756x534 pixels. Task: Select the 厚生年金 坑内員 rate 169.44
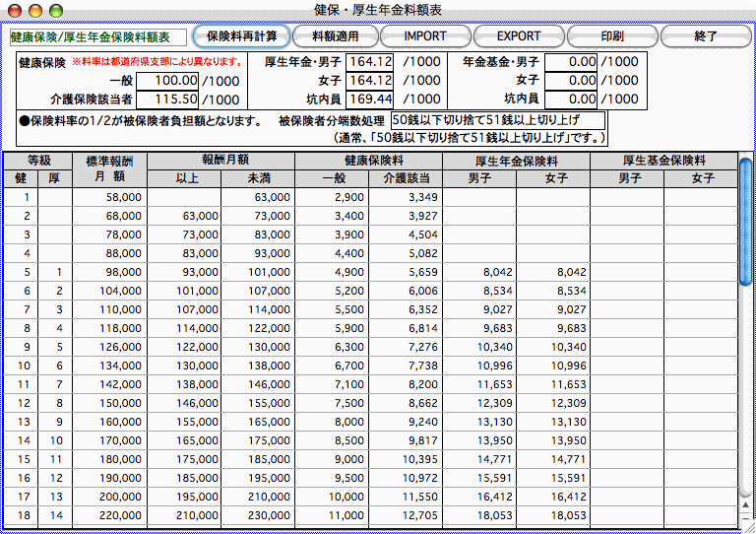[370, 99]
